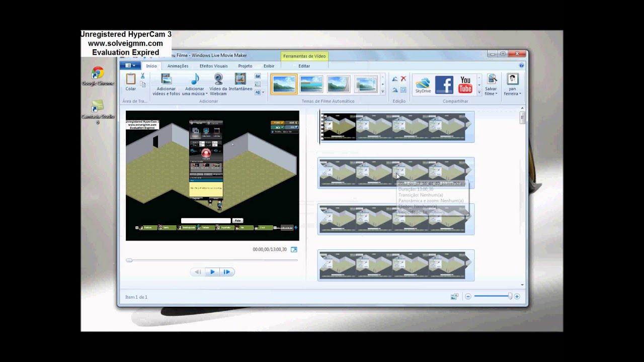Click the help question mark icon
Image resolution: width=644 pixels, height=362 pixels.
(521, 65)
